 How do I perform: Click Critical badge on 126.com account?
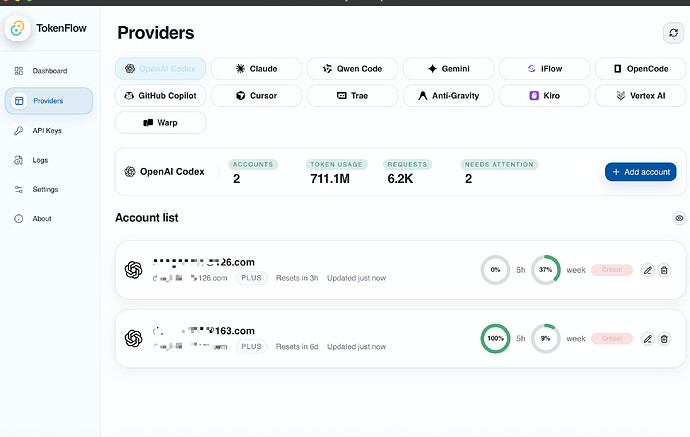point(612,270)
